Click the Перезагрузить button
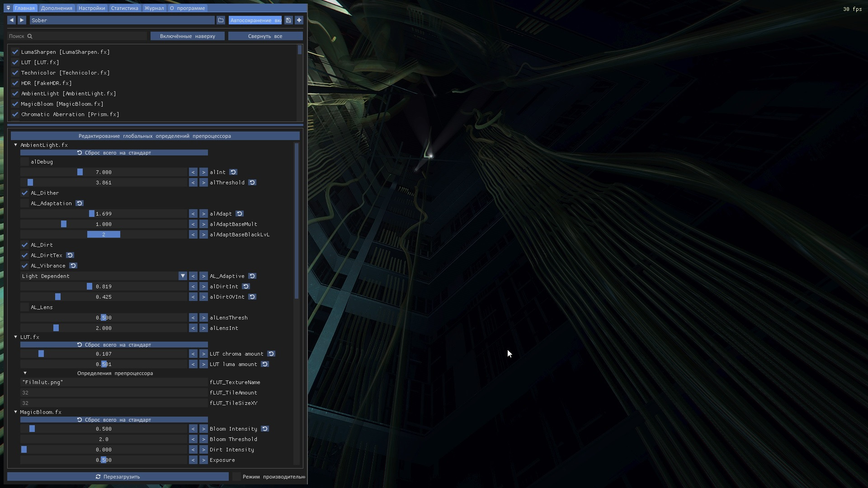 [118, 476]
